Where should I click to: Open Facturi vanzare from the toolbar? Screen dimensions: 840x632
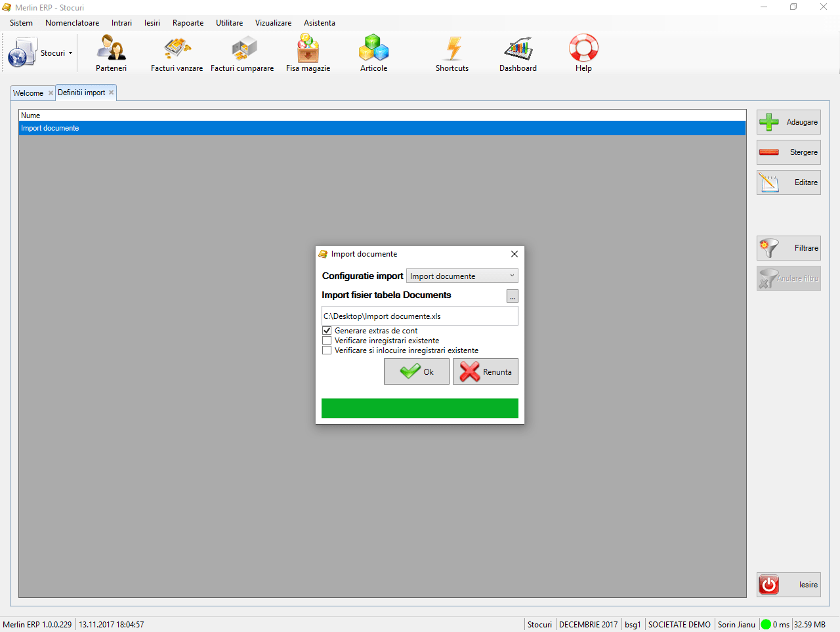click(x=177, y=49)
